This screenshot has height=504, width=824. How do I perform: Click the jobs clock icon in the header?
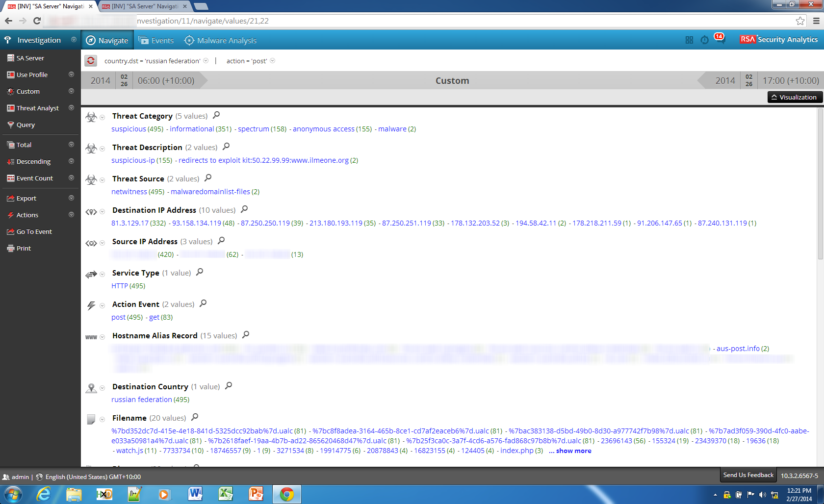[705, 40]
